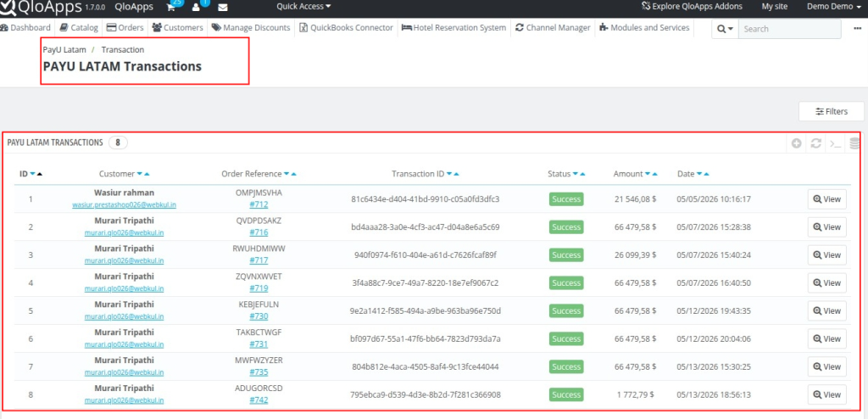
Task: Open QuickBooks Connector menu
Action: coord(347,28)
